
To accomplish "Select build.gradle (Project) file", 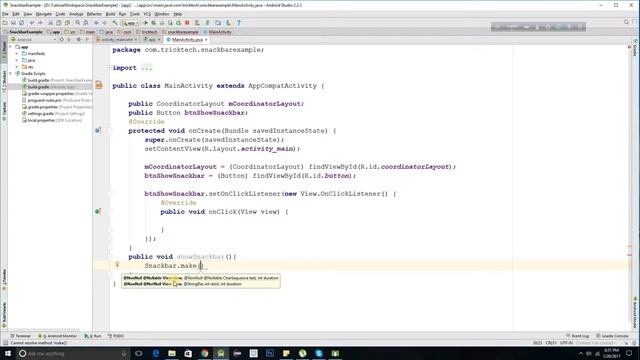I will (57, 80).
